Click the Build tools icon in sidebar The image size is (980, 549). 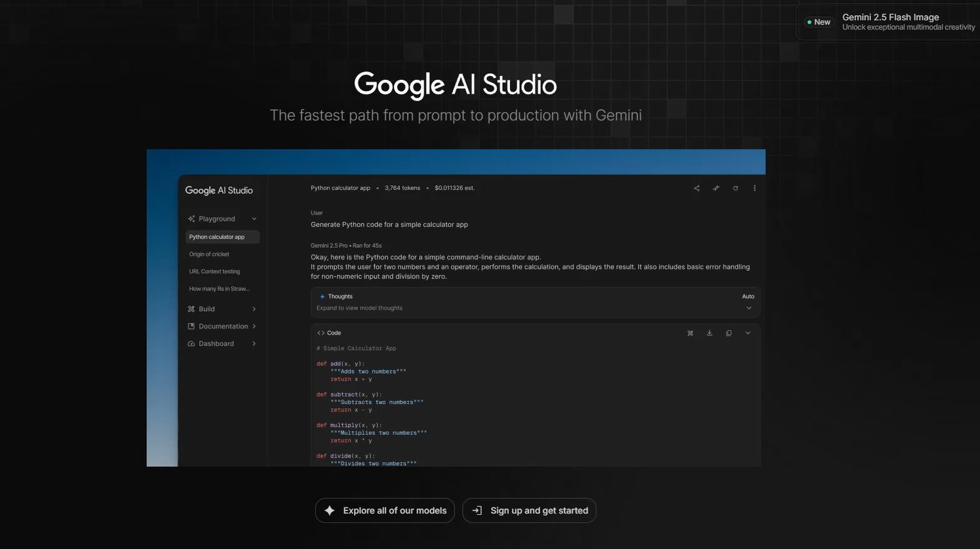pyautogui.click(x=191, y=309)
